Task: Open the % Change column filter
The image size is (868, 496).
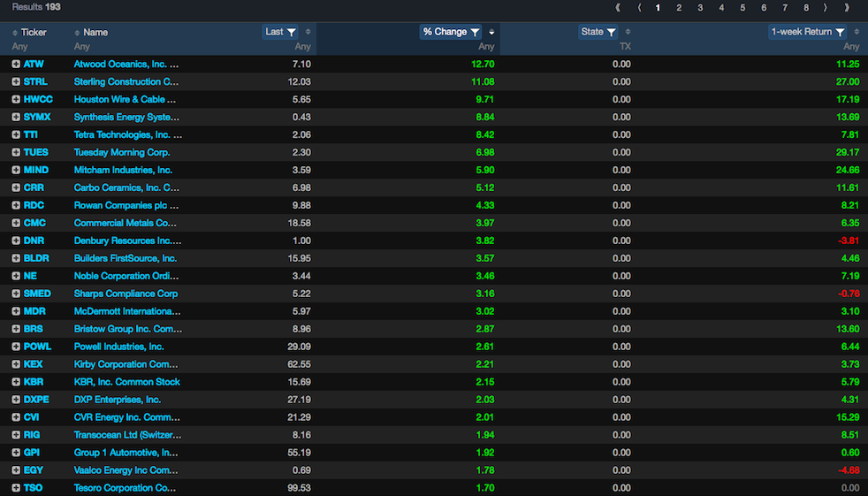Action: click(451, 32)
